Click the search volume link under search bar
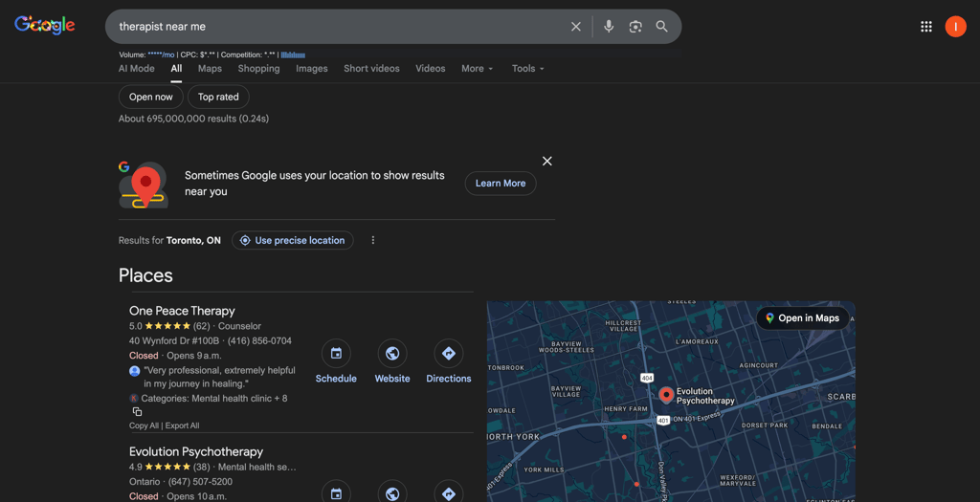This screenshot has width=980, height=502. click(161, 55)
